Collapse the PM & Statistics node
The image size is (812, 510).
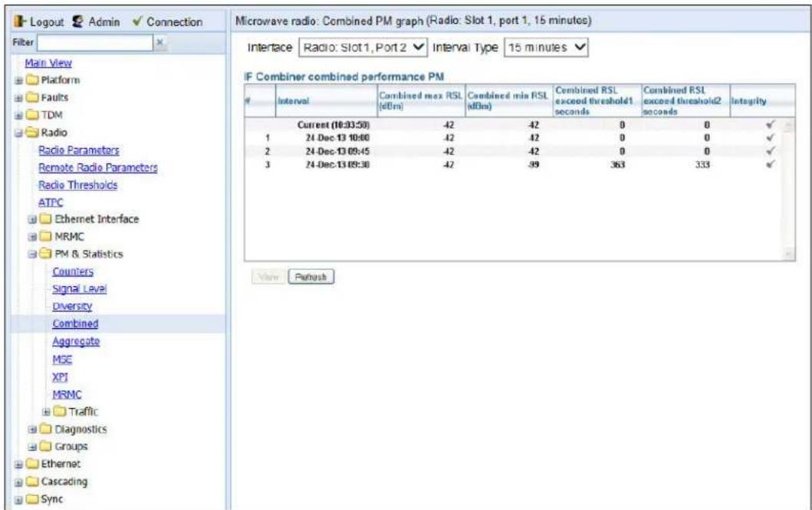click(x=32, y=254)
